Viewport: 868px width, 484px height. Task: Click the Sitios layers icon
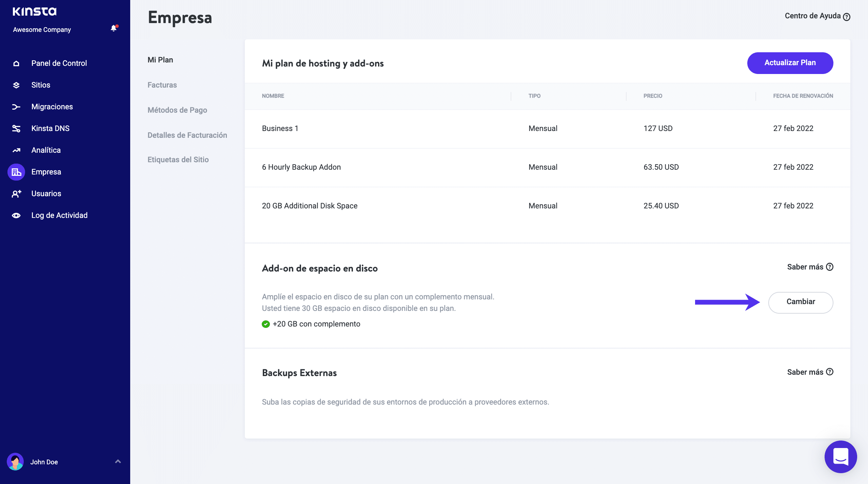(16, 85)
